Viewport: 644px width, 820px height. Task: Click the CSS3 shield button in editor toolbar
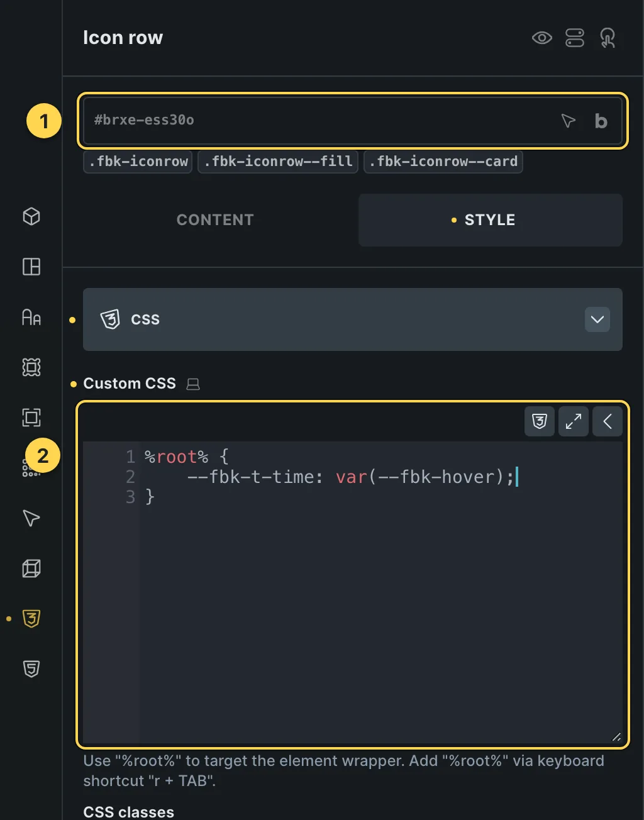click(x=540, y=421)
